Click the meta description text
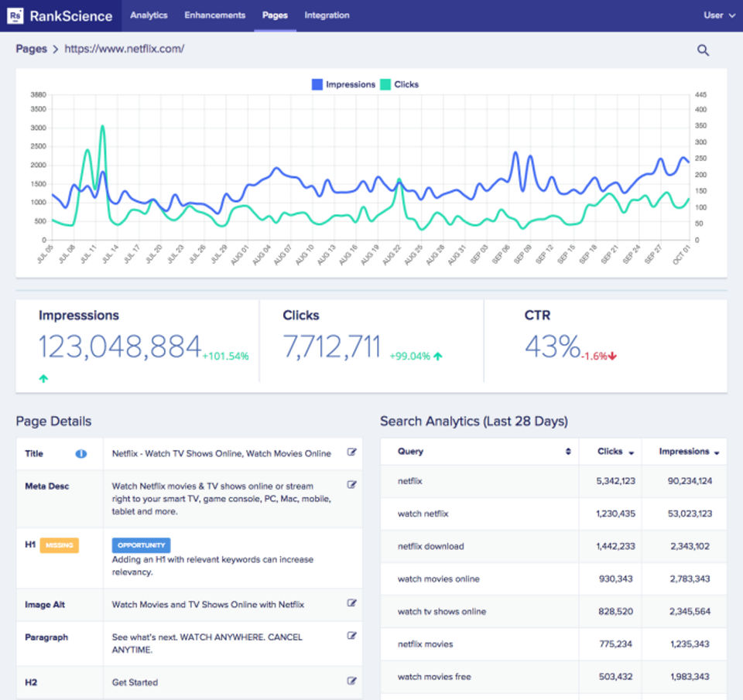This screenshot has width=743, height=700. pos(221,499)
